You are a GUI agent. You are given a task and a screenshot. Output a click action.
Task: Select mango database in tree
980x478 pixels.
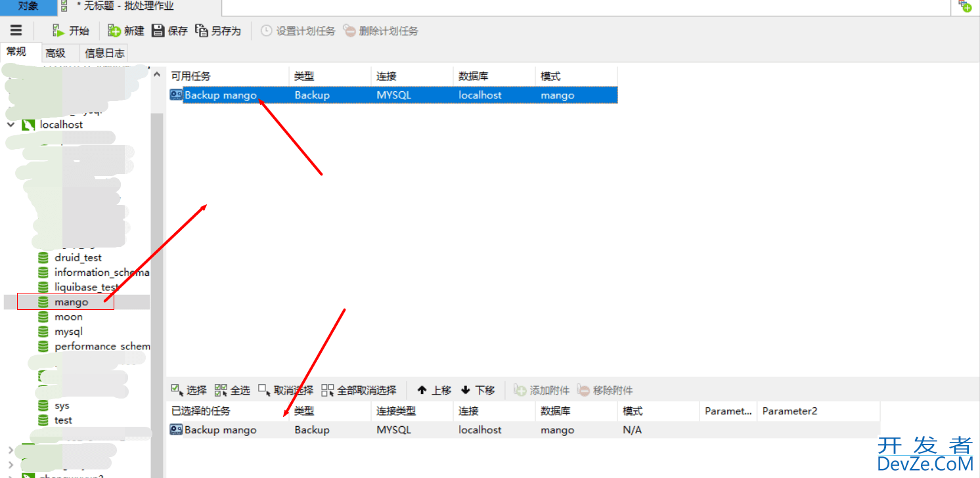(x=71, y=302)
